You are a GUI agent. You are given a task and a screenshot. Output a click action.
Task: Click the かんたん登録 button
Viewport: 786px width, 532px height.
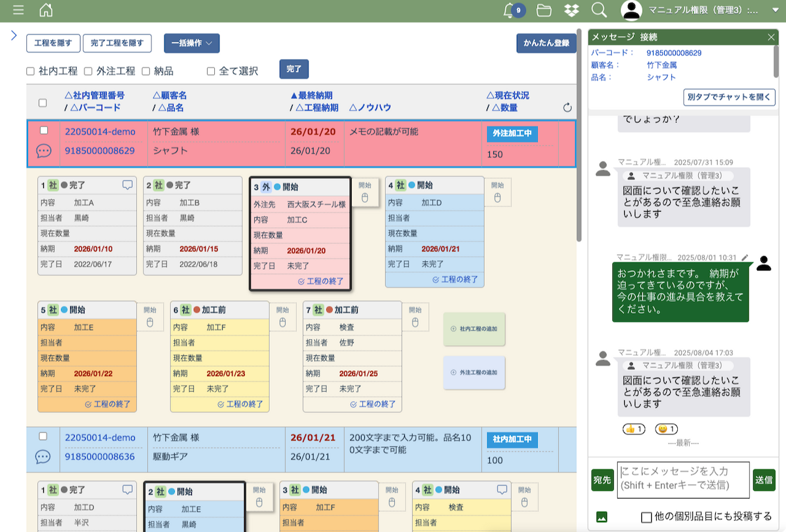[x=546, y=43]
